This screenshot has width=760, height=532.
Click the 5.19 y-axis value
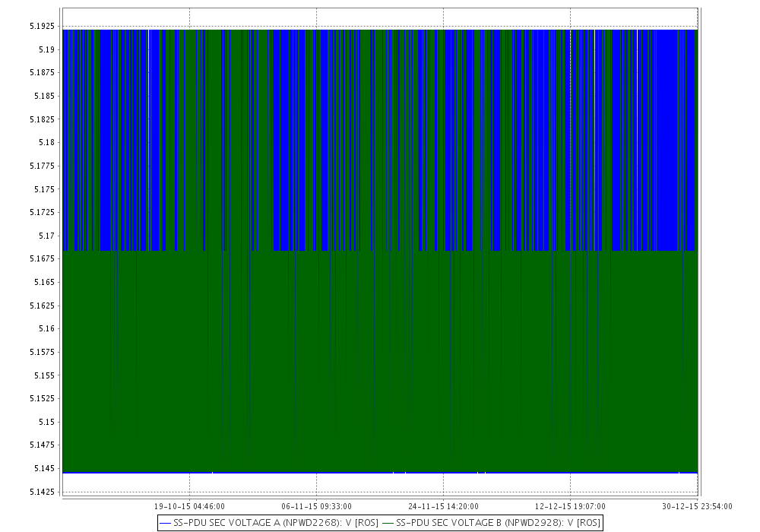[x=46, y=49]
